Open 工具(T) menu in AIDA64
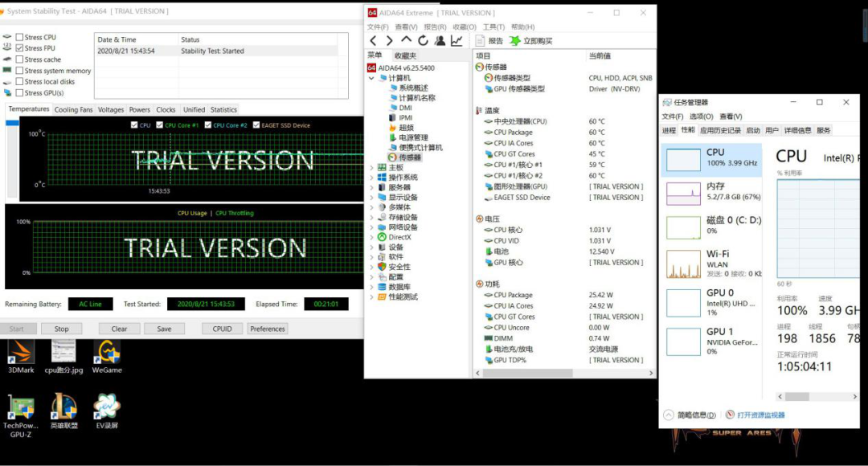868x466 pixels. (493, 27)
